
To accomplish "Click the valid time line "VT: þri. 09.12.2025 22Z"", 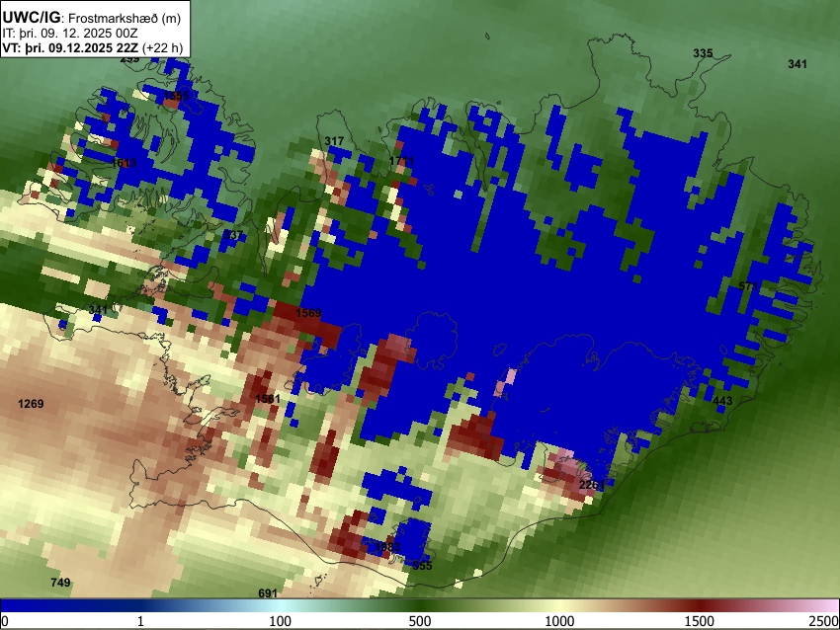I will [70, 47].
